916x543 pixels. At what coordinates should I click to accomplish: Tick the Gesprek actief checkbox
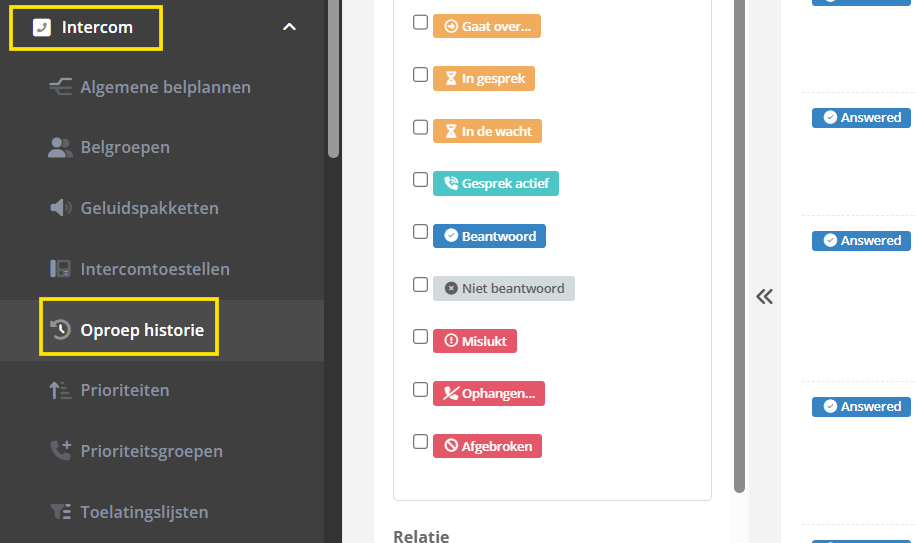pyautogui.click(x=421, y=180)
